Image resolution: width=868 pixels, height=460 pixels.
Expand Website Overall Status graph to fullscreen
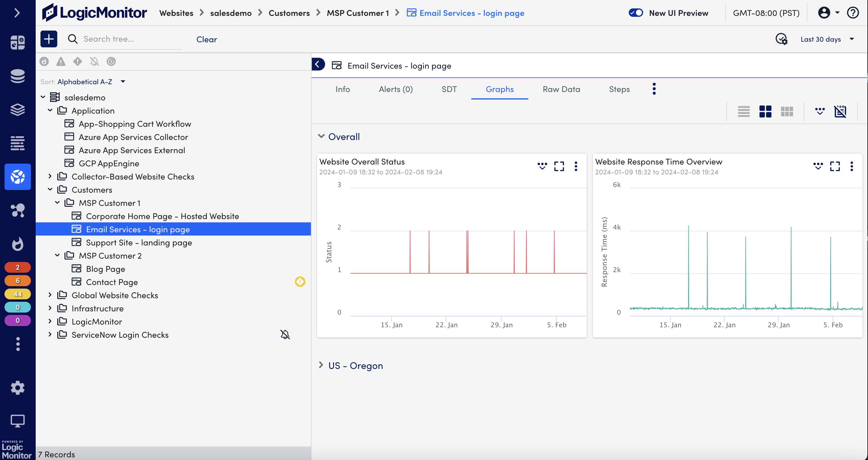[x=559, y=166]
